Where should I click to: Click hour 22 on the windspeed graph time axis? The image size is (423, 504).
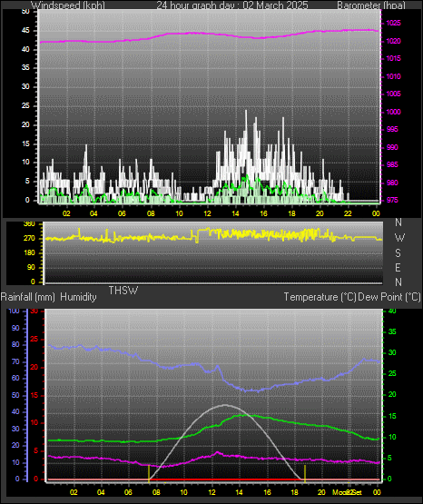click(x=348, y=213)
